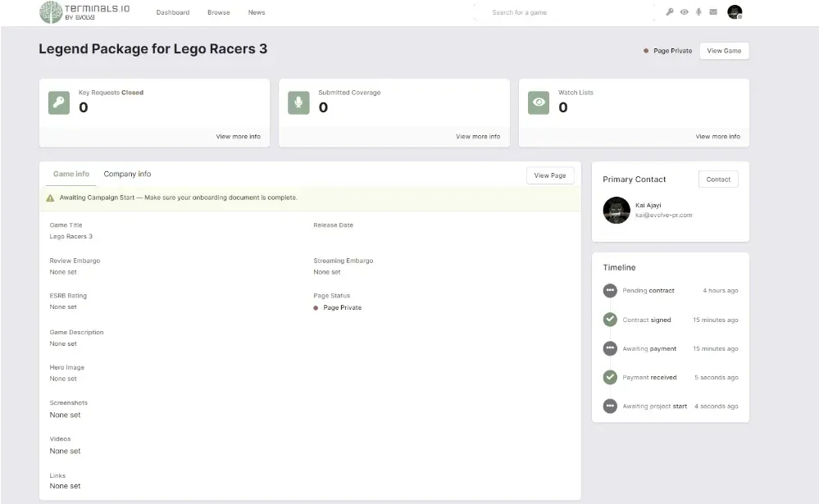Focus the Search for a game field
The image size is (819, 504).
(564, 12)
